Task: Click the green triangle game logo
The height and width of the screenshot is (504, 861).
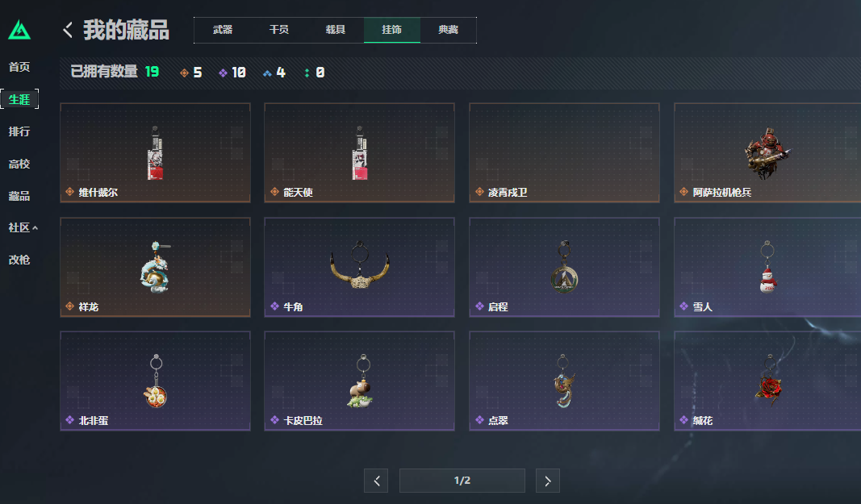Action: pos(19,30)
